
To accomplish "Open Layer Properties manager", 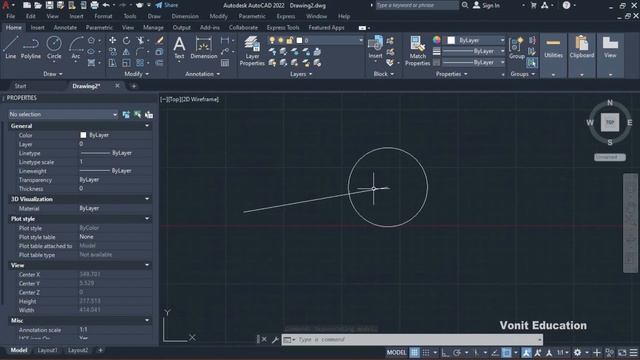I will point(252,51).
